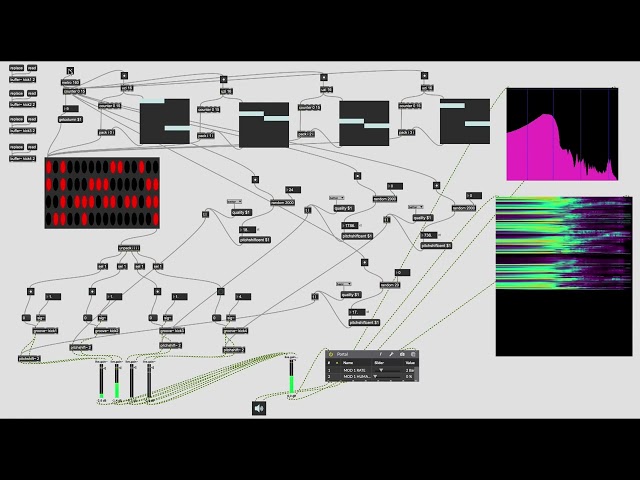
Task: Select the getcolumn $1 object
Action: click(71, 120)
